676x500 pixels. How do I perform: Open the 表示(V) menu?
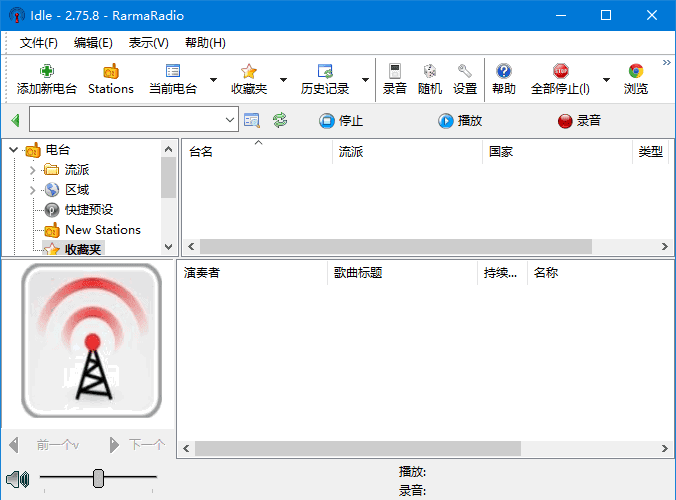pyautogui.click(x=149, y=43)
